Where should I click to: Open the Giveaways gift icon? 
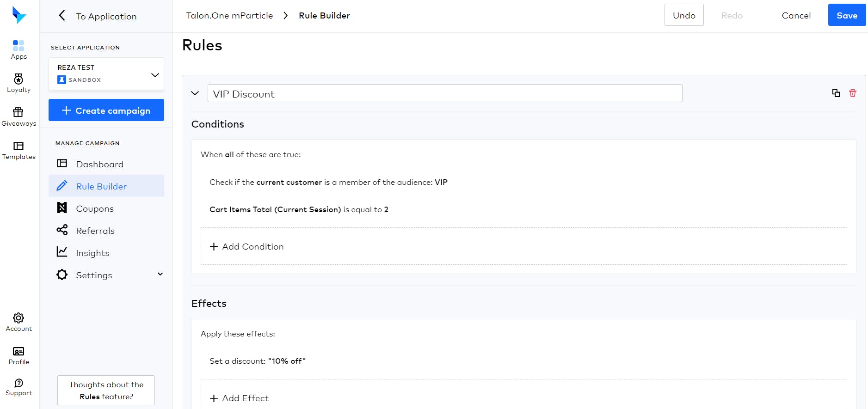click(18, 112)
